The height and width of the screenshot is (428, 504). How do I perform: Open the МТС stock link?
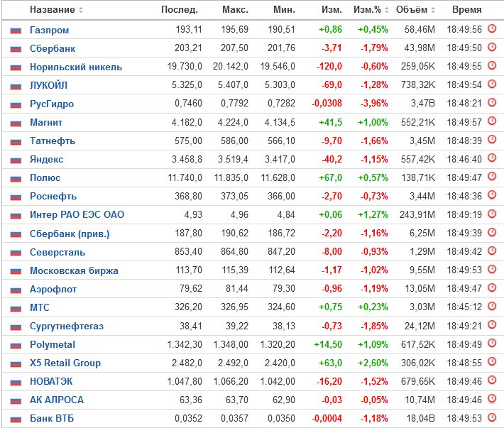pos(40,307)
